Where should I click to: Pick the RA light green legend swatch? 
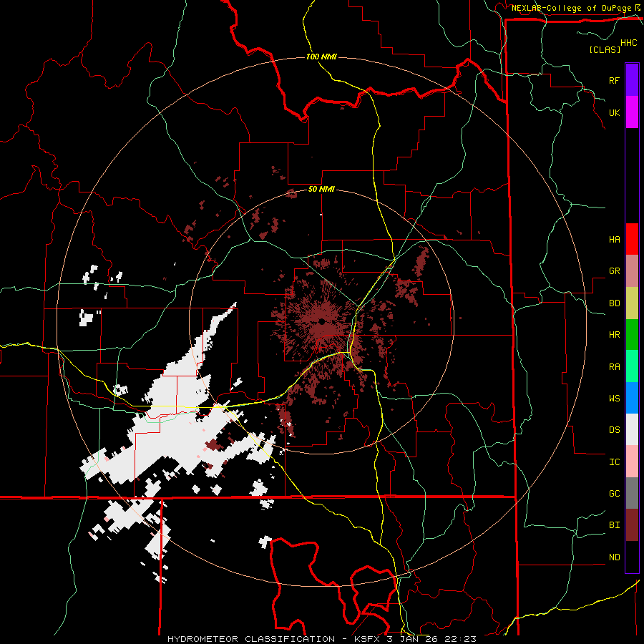pos(632,366)
